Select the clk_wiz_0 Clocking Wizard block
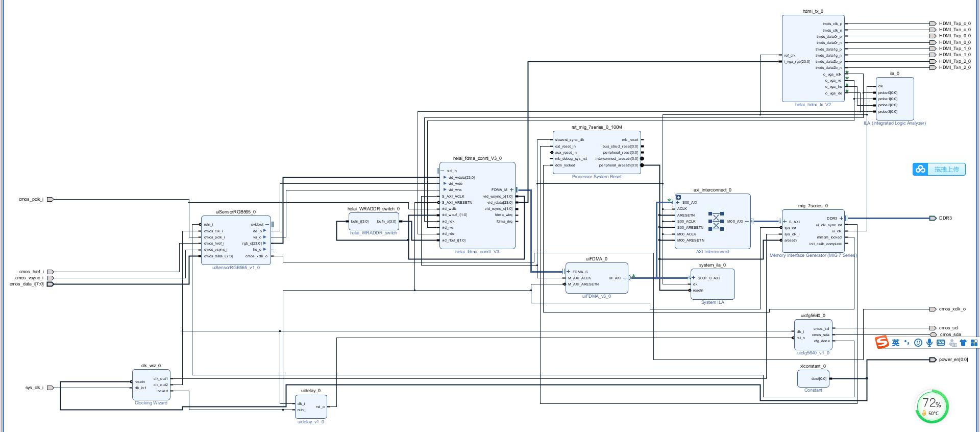 pos(151,385)
